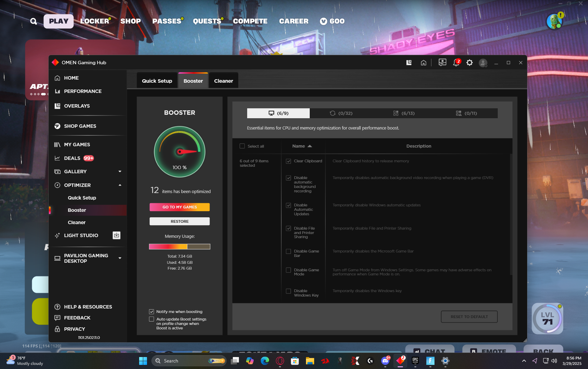Click Fortnite search magnifier icon

point(34,21)
